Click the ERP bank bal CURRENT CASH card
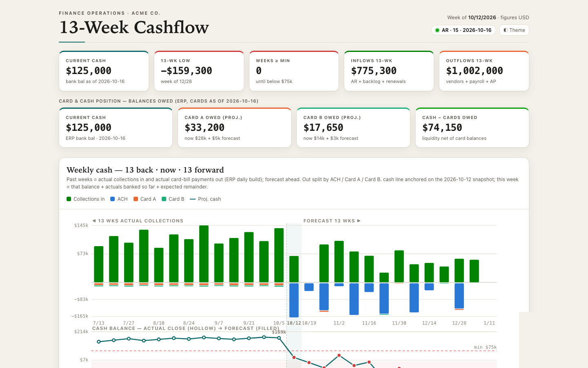588x368 pixels. point(116,128)
